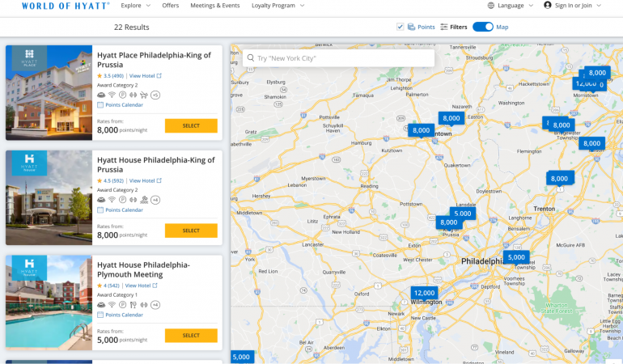Click the Sign In profile icon
Screen dimensions: 623x364
click(x=548, y=6)
